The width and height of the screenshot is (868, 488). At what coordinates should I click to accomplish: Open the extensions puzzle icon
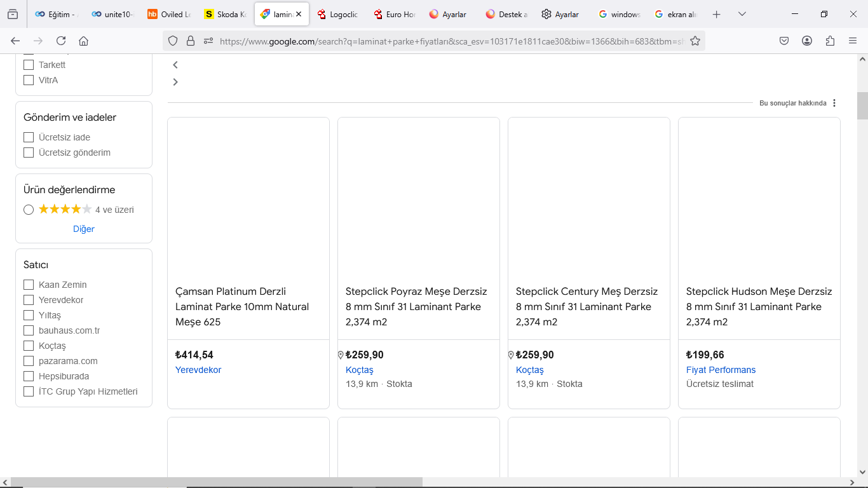click(x=830, y=41)
